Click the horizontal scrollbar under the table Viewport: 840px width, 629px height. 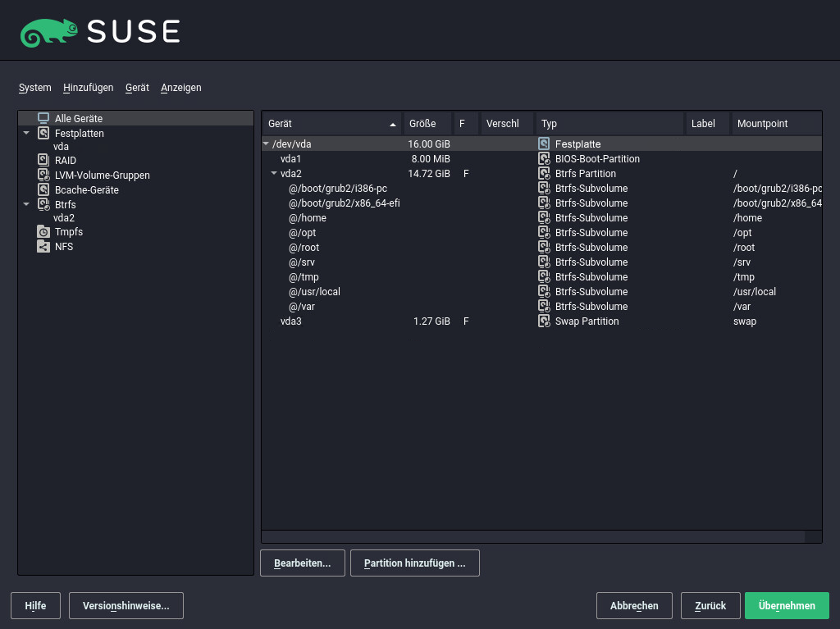pyautogui.click(x=533, y=536)
